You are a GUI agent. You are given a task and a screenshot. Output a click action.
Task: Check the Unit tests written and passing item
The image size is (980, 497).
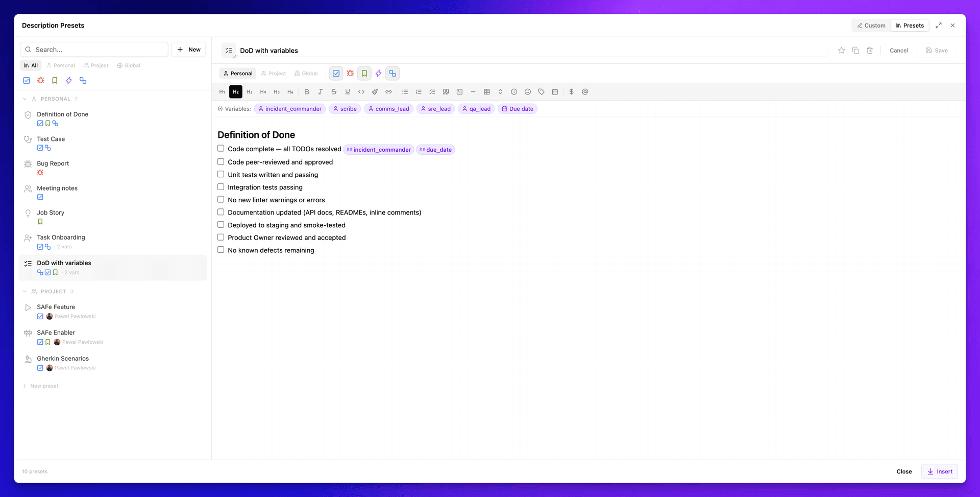(220, 174)
